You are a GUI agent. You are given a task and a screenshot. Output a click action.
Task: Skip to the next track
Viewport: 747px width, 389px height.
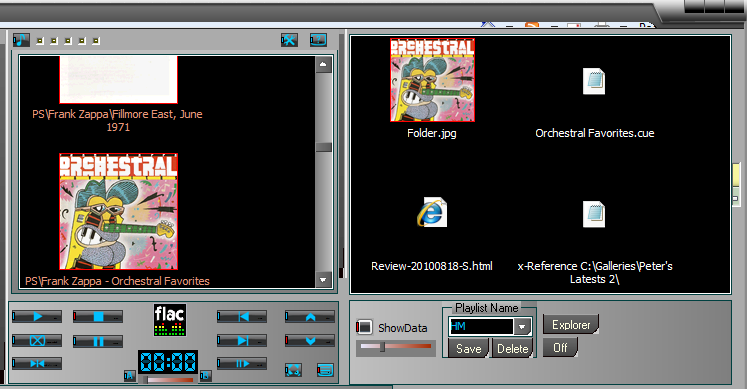[242, 340]
